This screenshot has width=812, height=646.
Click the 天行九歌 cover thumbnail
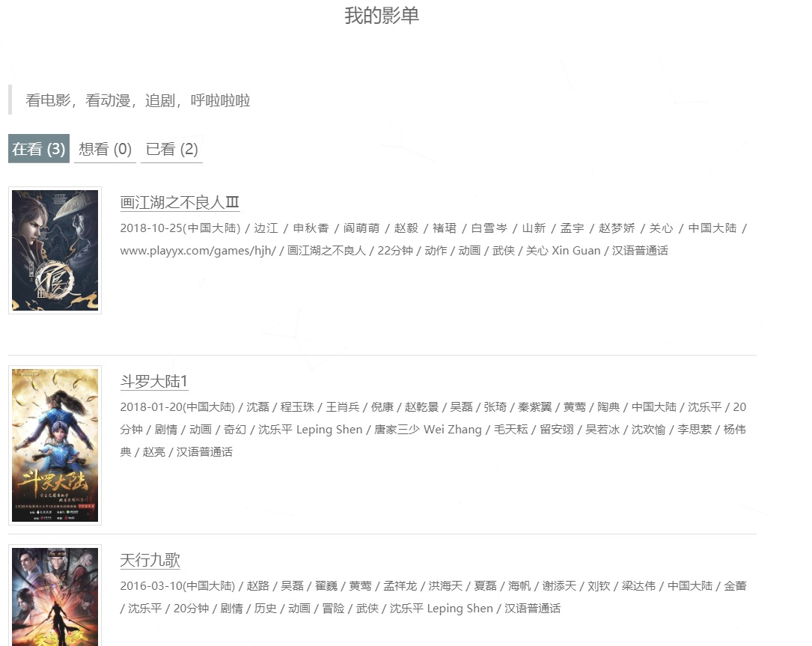pos(55,597)
